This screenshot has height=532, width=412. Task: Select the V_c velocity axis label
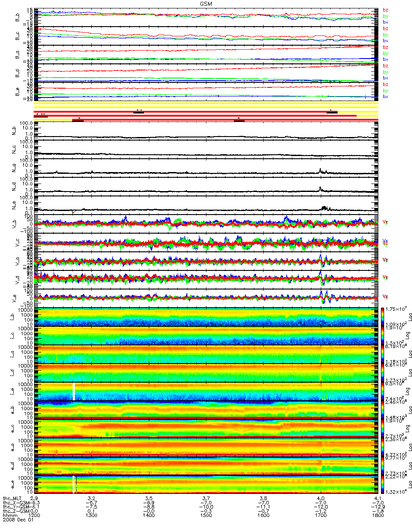tap(18, 243)
